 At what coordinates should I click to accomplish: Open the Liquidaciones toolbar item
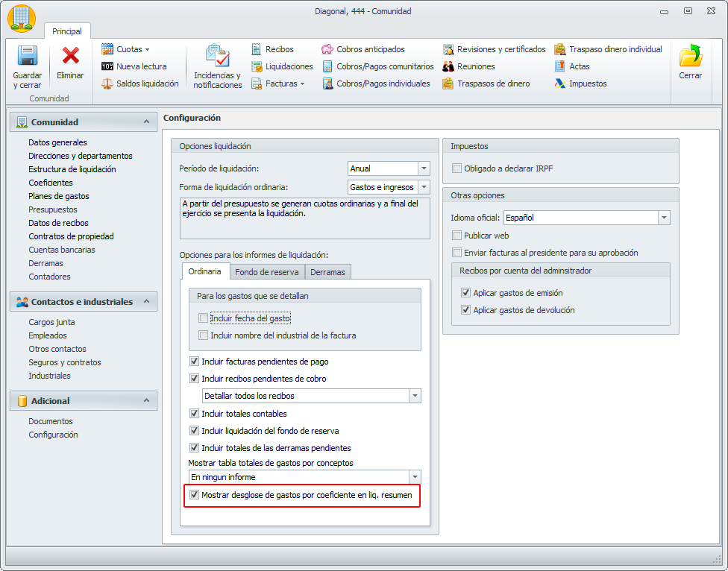pyautogui.click(x=282, y=66)
